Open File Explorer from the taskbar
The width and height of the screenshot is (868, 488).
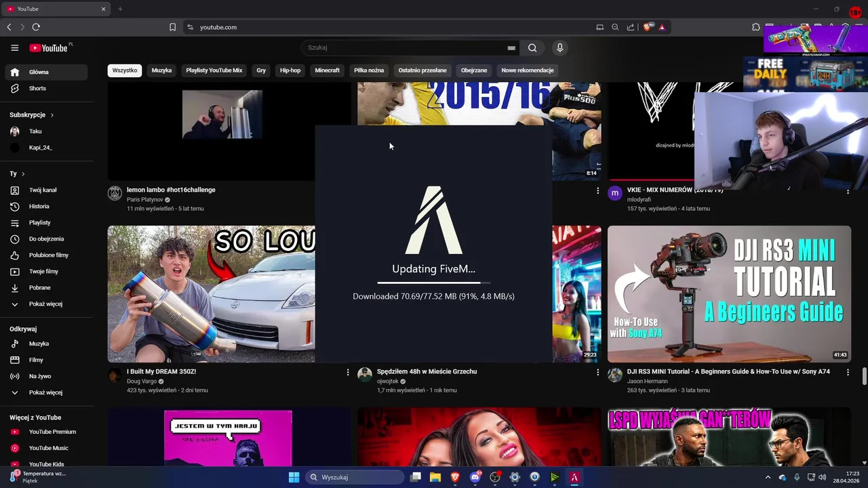[x=435, y=477]
